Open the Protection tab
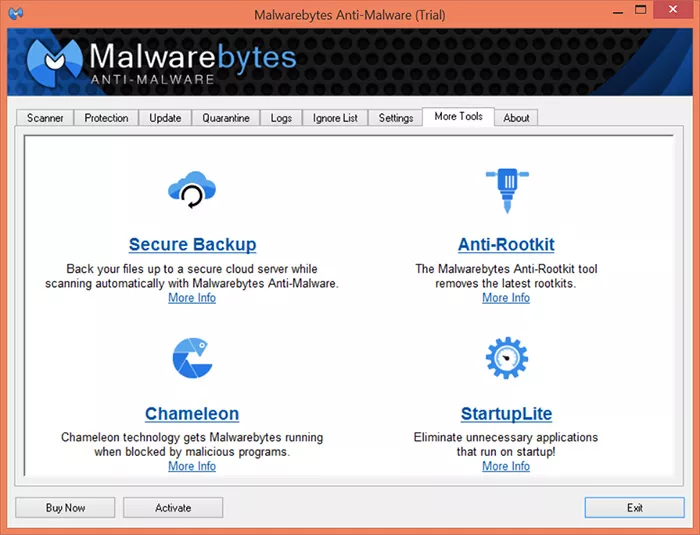Viewport: 700px width, 535px height. (x=106, y=118)
